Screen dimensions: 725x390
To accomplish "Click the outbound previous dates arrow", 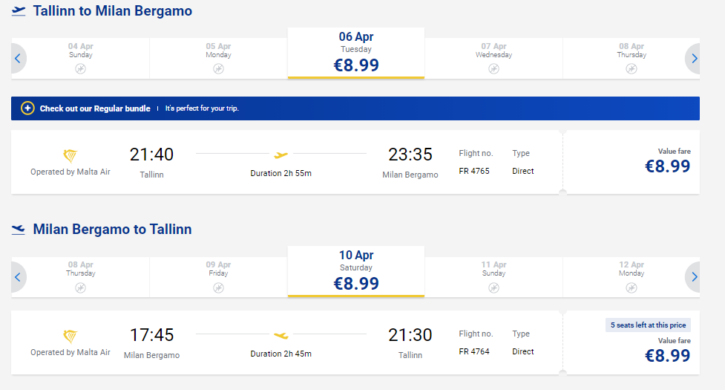I will (18, 58).
